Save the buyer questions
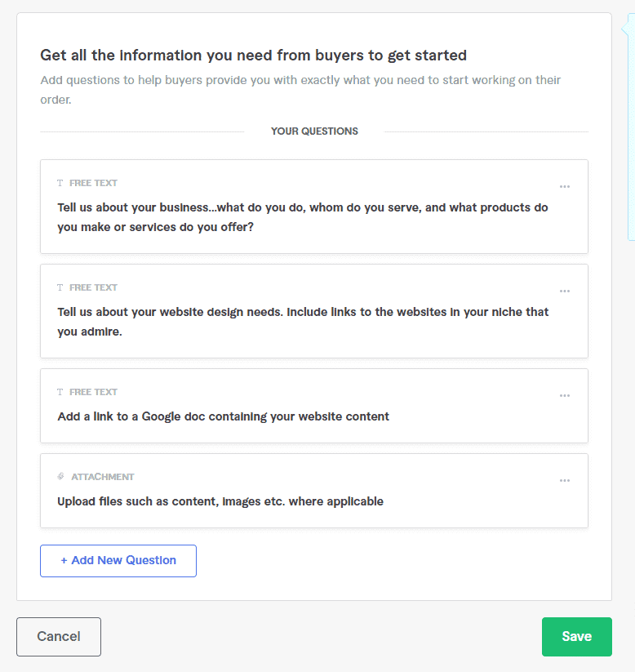The image size is (635, 672). (x=577, y=636)
